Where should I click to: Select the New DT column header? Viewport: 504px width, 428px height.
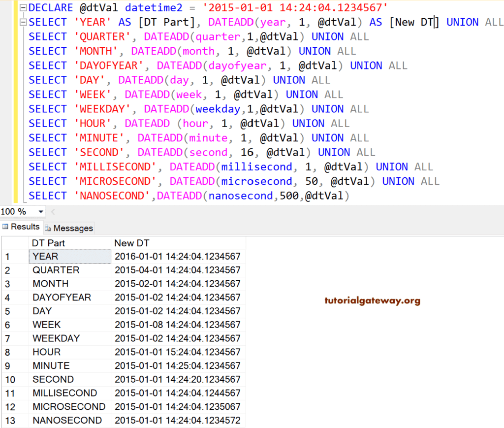point(128,243)
